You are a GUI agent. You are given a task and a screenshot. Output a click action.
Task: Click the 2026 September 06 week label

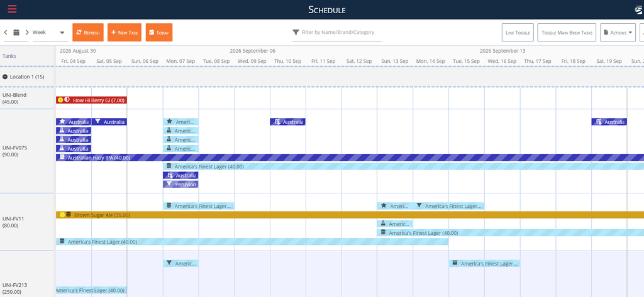click(x=253, y=51)
